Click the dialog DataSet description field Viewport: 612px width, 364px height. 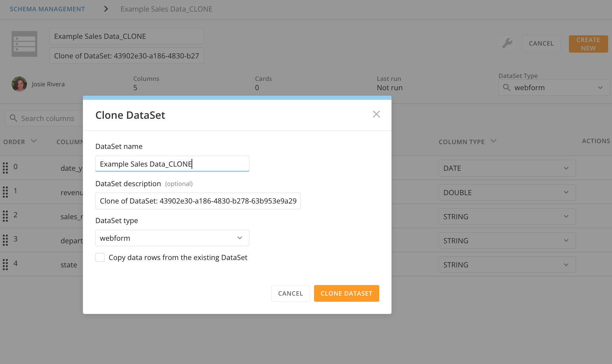point(198,201)
